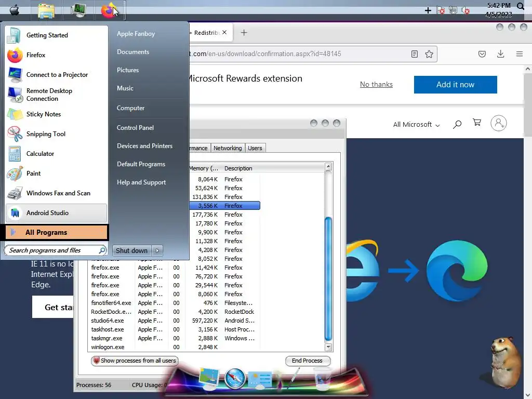Launch Android Studio from start menu

click(56, 212)
